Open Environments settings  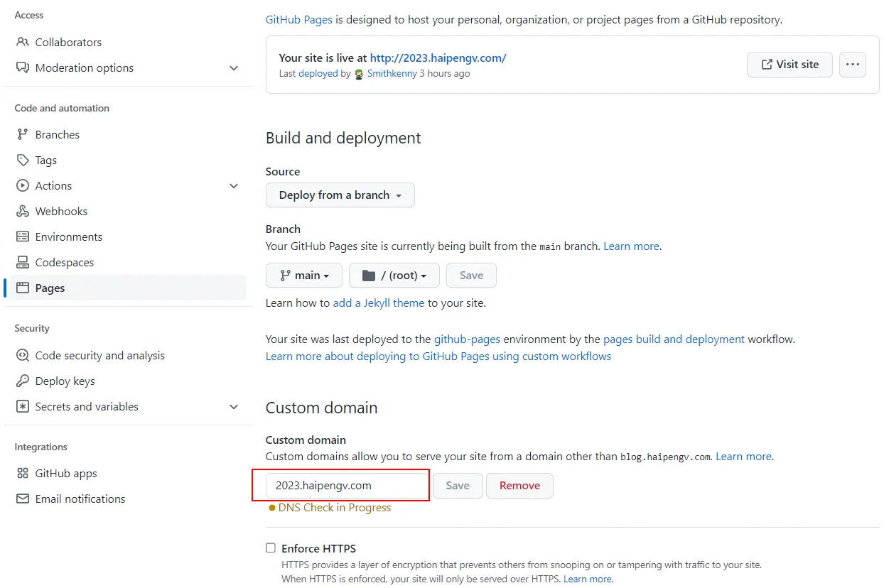pyautogui.click(x=69, y=236)
